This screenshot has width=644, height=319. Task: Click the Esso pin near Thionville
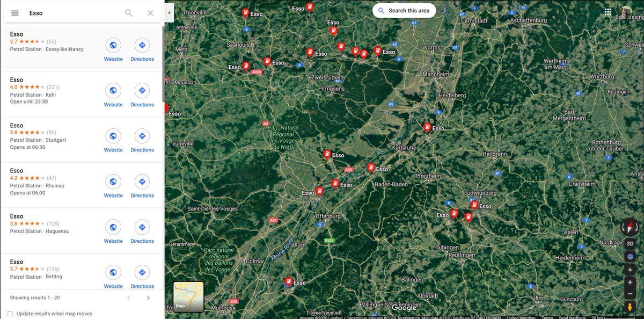pos(245,13)
